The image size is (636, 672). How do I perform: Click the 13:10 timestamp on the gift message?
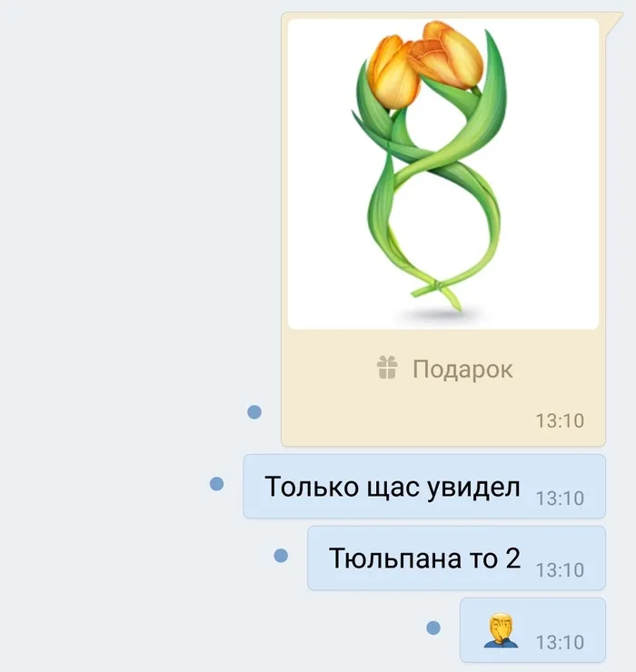tap(560, 420)
